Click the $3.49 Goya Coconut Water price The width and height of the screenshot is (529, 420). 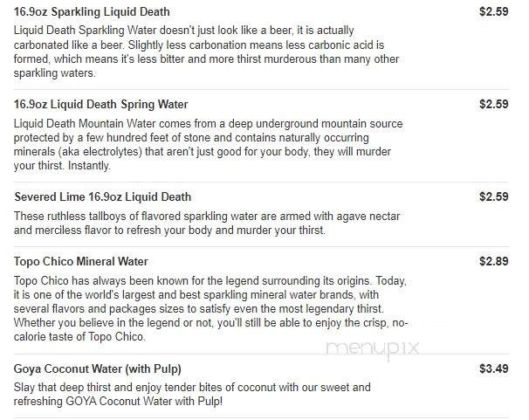click(x=494, y=368)
